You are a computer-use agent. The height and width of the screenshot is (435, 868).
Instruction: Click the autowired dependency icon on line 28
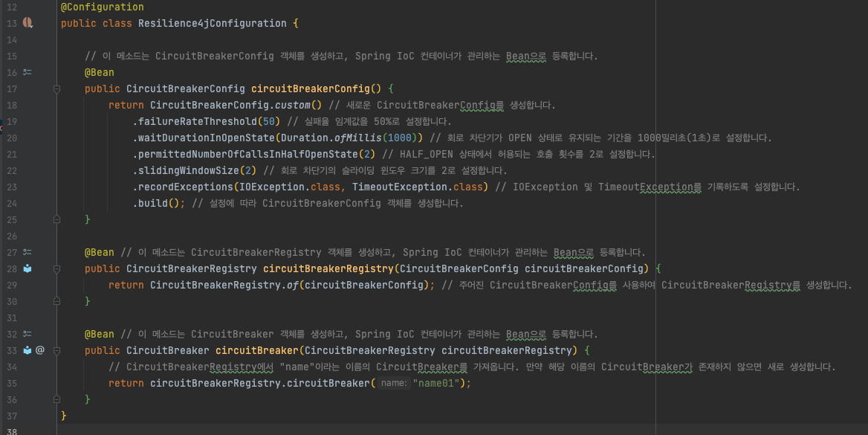click(27, 268)
